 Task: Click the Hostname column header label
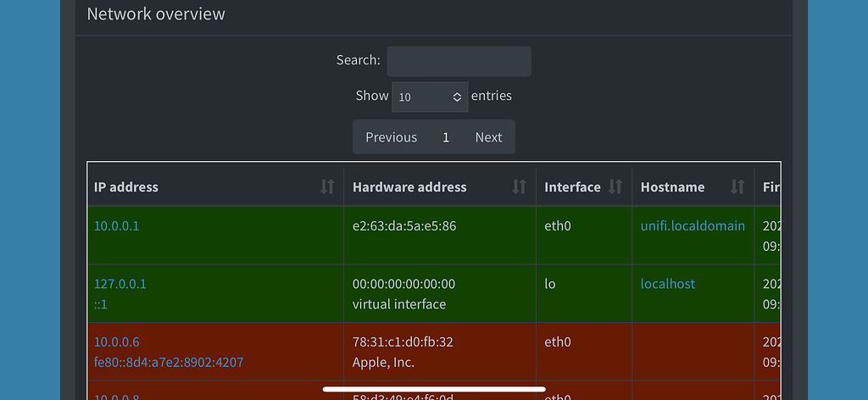(672, 187)
